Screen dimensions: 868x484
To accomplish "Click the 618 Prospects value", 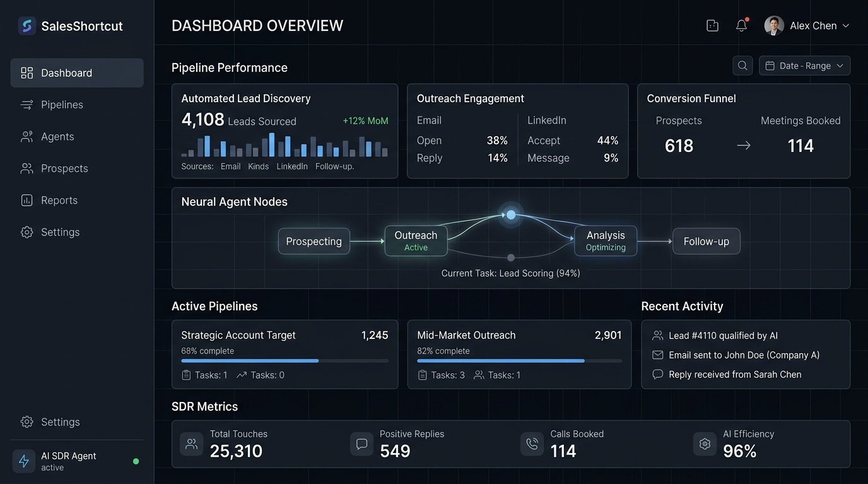I will pos(679,146).
